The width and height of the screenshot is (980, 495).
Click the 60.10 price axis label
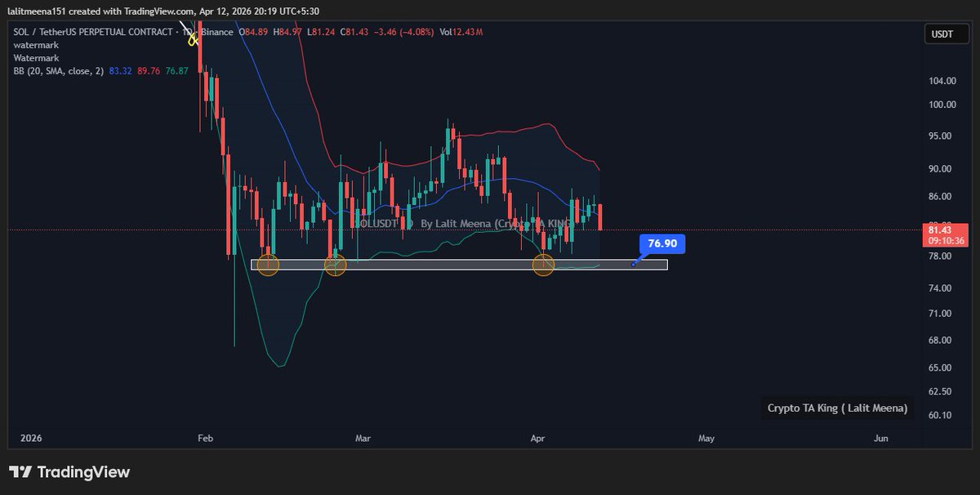[940, 415]
